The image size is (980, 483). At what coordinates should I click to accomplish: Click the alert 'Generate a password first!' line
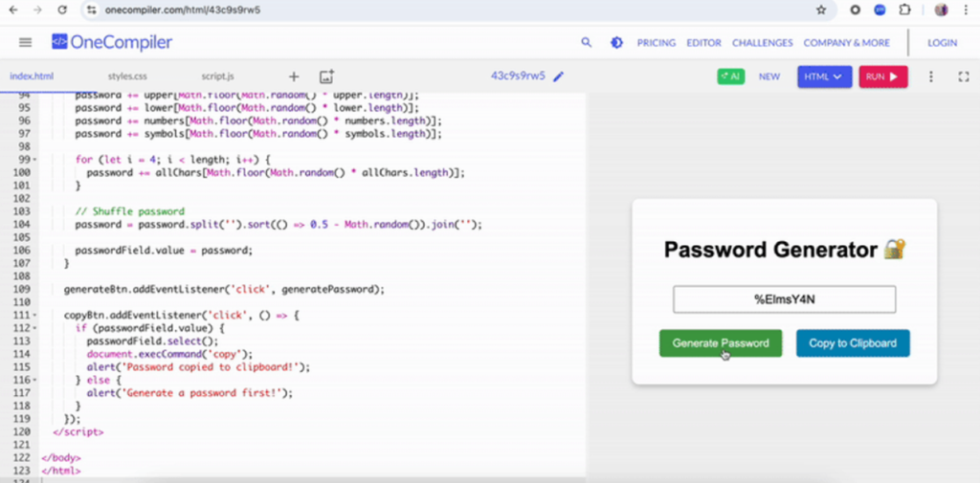coord(189,393)
